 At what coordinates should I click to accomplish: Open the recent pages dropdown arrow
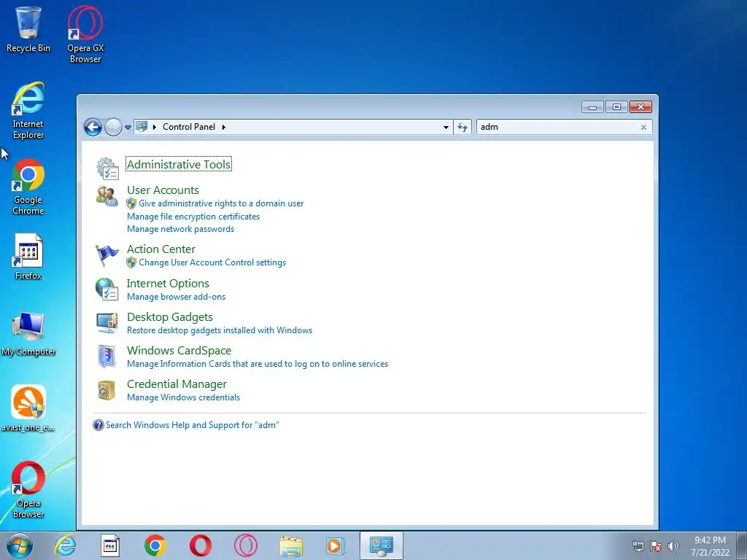(x=128, y=128)
